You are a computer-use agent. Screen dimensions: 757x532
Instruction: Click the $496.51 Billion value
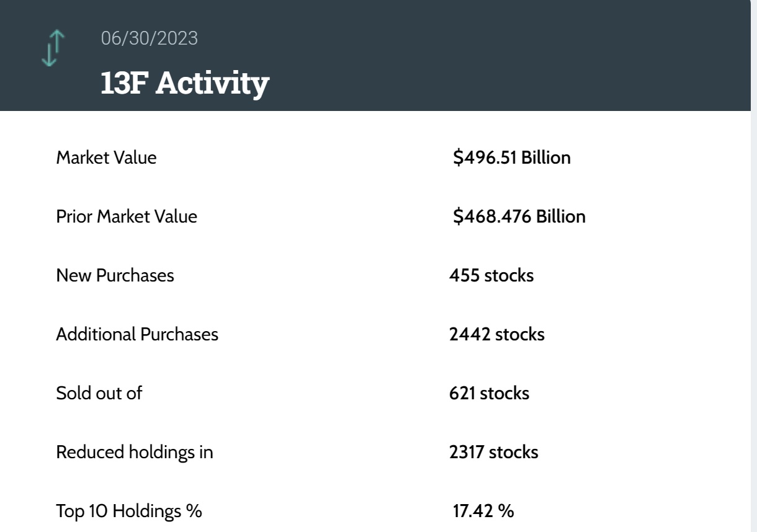click(511, 158)
